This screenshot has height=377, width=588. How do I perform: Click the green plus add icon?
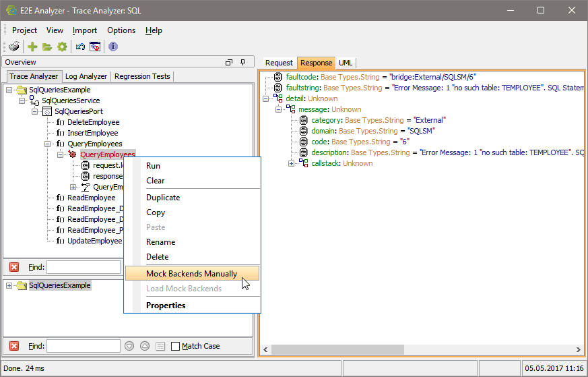pyautogui.click(x=32, y=47)
